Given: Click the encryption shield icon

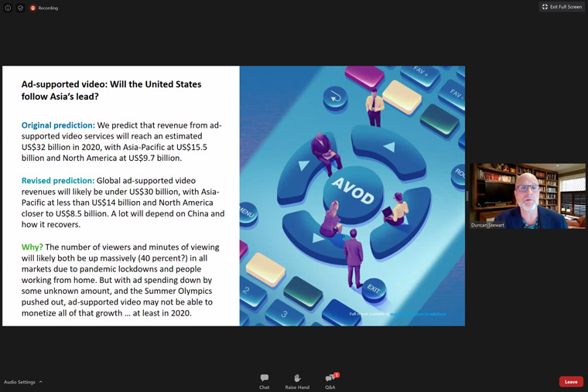Looking at the screenshot, I should click(x=21, y=8).
